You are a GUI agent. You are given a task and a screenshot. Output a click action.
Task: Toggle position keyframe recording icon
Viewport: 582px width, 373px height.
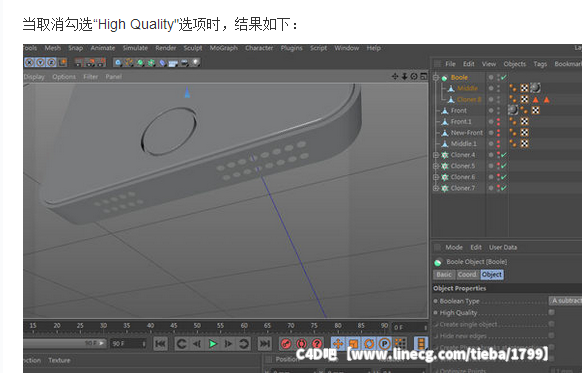click(x=338, y=344)
